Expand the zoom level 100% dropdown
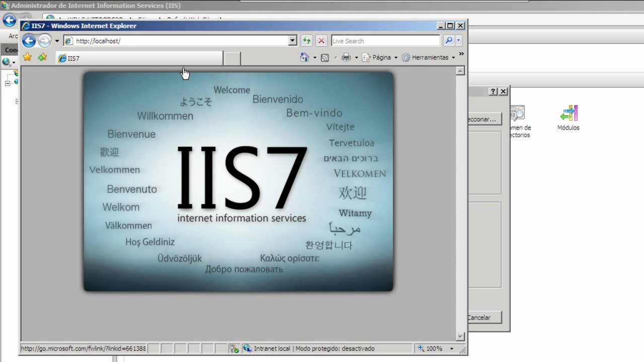 pyautogui.click(x=451, y=348)
